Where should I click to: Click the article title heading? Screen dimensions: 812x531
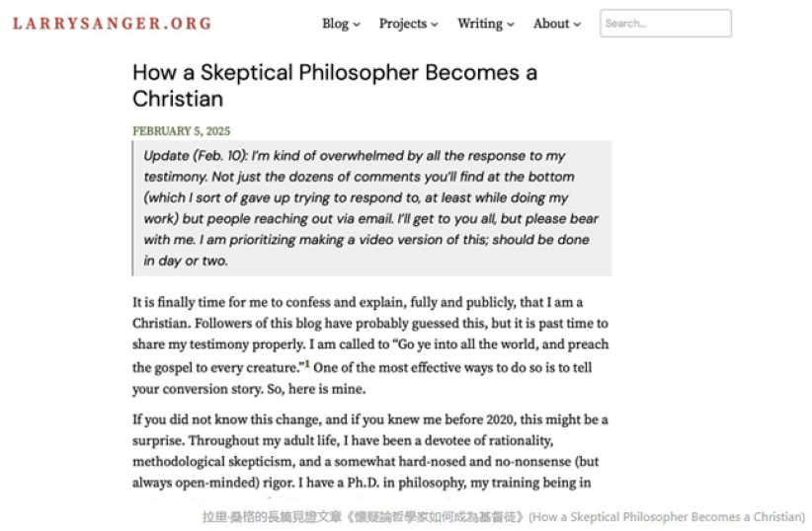(x=335, y=86)
